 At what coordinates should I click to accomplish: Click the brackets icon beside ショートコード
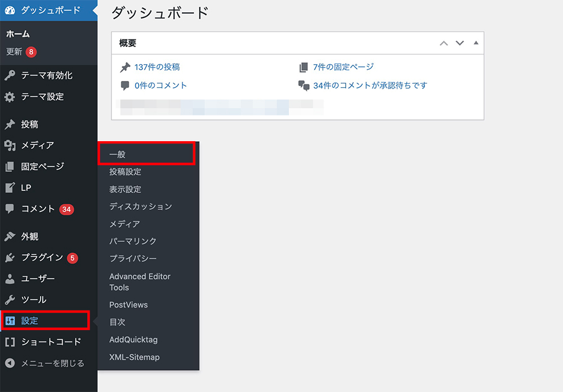tap(10, 342)
